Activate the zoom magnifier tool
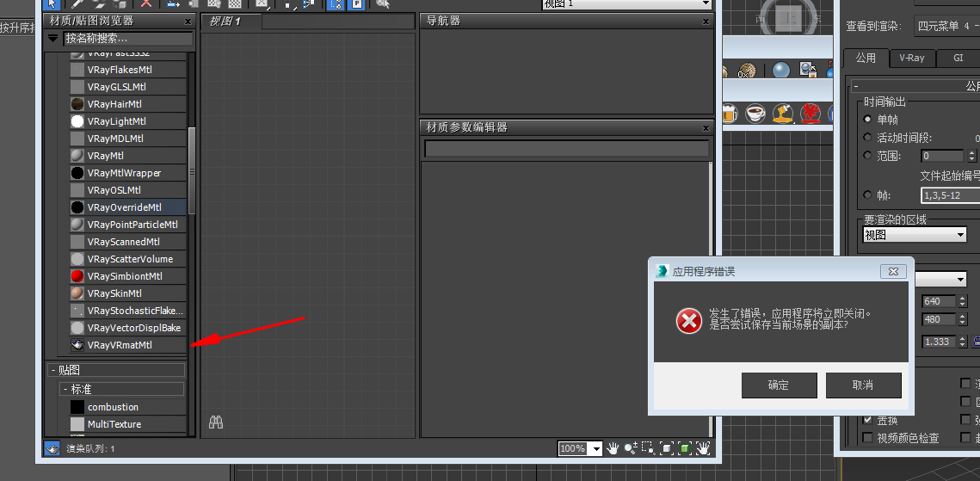Viewport: 980px width, 481px height. click(x=631, y=448)
